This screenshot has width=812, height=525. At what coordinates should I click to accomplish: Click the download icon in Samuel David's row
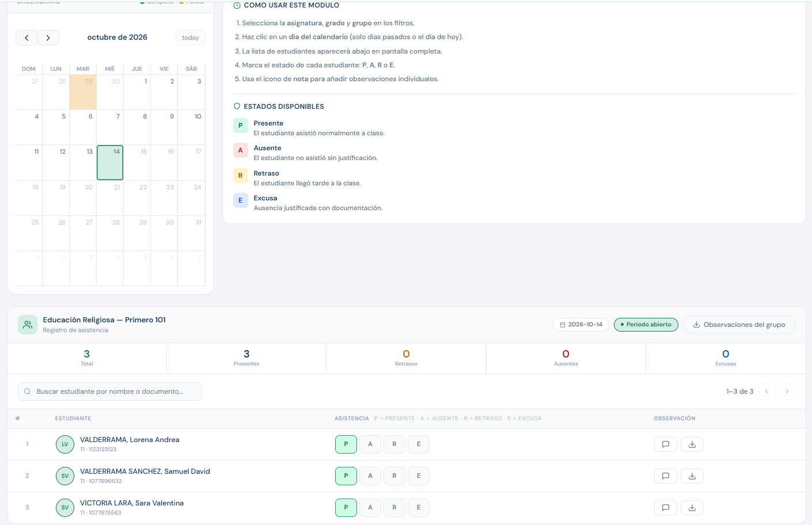pos(692,476)
